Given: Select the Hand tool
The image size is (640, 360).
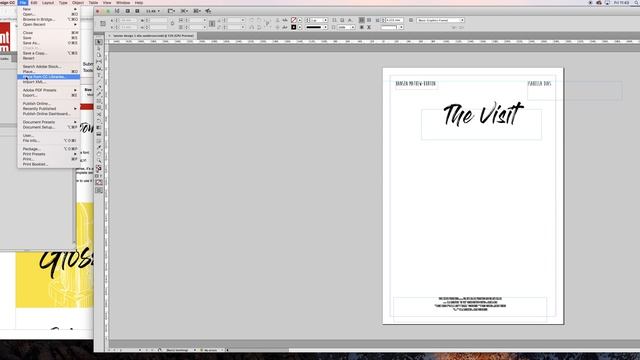Looking at the screenshot, I should 99,154.
